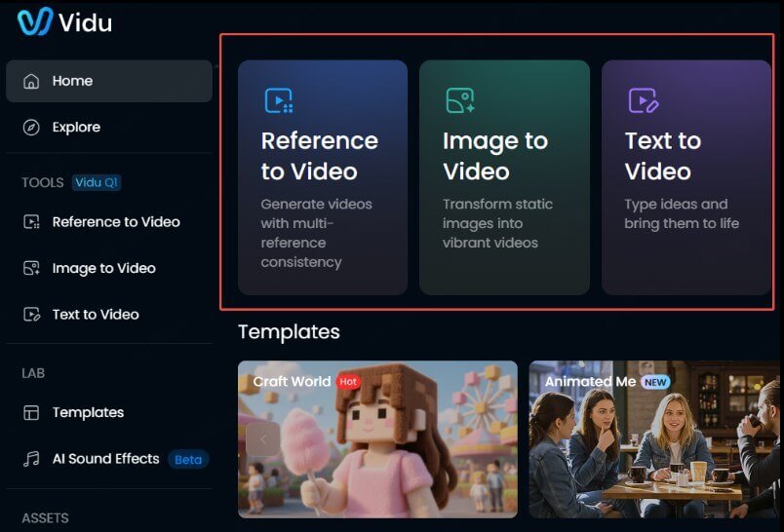Select the AI Sound Effects menu label

tap(105, 459)
